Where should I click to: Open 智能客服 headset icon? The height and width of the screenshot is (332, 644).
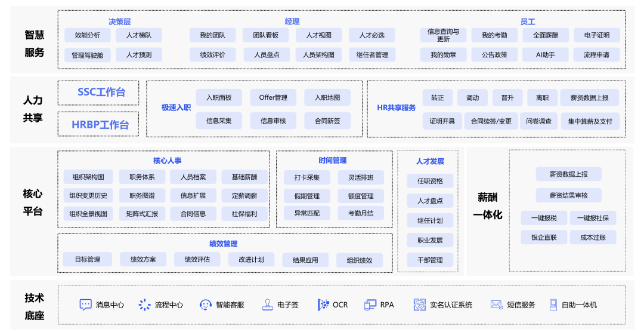pyautogui.click(x=206, y=305)
